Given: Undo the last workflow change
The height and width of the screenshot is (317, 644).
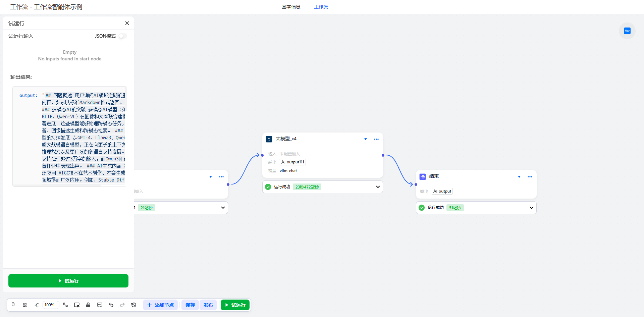Looking at the screenshot, I should coord(111,305).
